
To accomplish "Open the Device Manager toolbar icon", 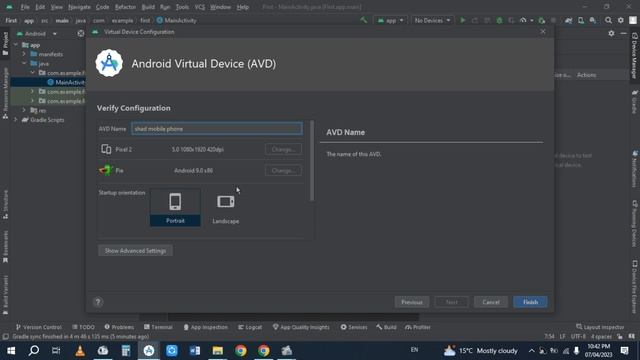I will [x=581, y=20].
